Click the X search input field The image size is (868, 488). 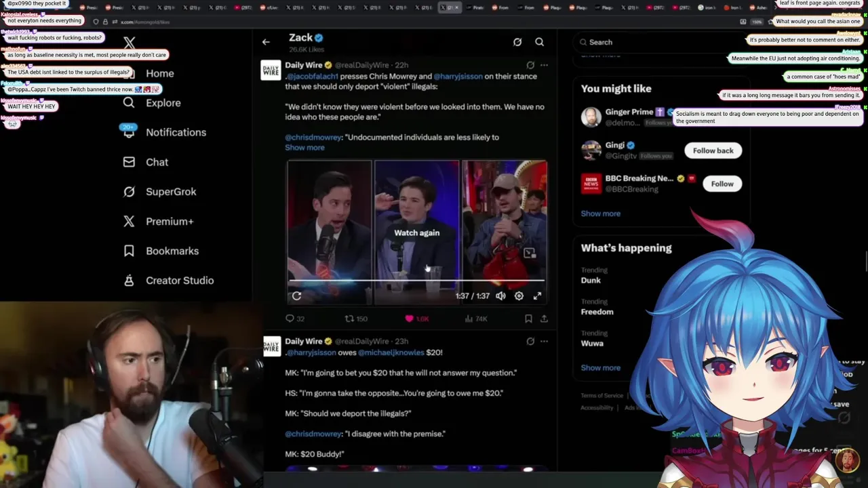coord(660,42)
